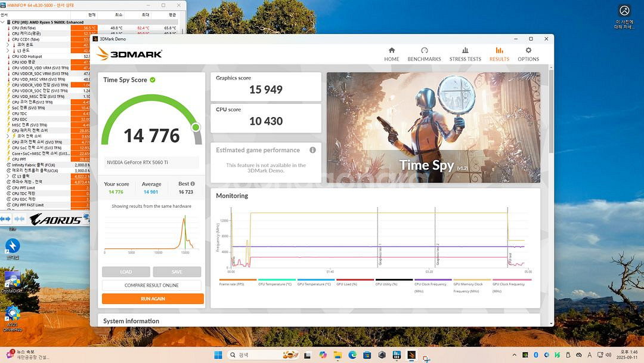This screenshot has width=644, height=363.
Task: Click the NVIDIA GeForce RTX 5060 Ti label
Action: click(x=137, y=162)
